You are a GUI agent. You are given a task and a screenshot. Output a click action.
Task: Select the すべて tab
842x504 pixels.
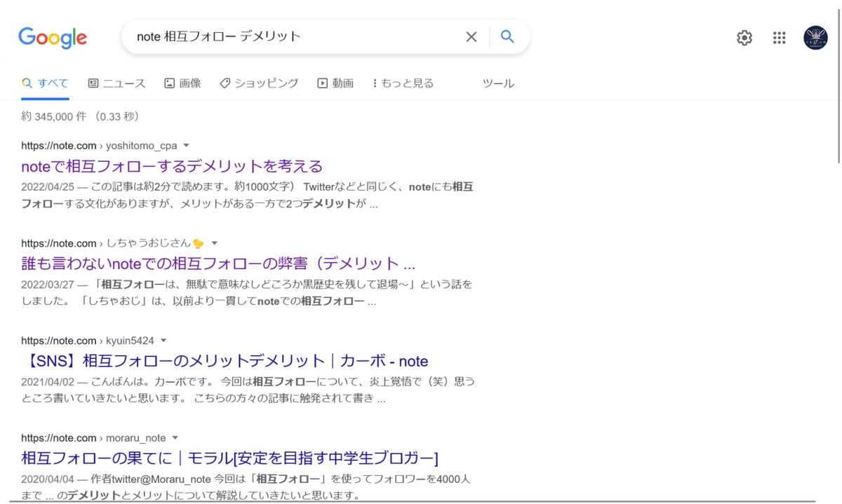click(x=45, y=83)
